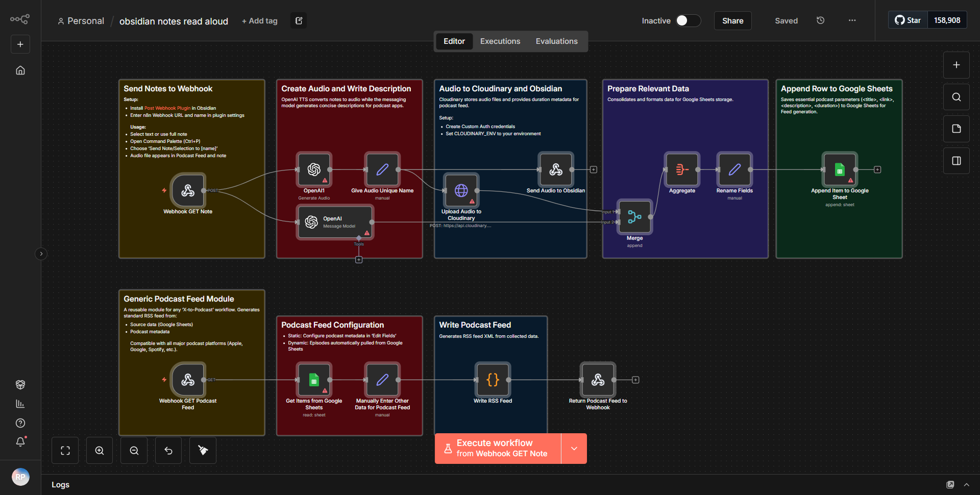Select the OpenAI Message Model node

(335, 222)
